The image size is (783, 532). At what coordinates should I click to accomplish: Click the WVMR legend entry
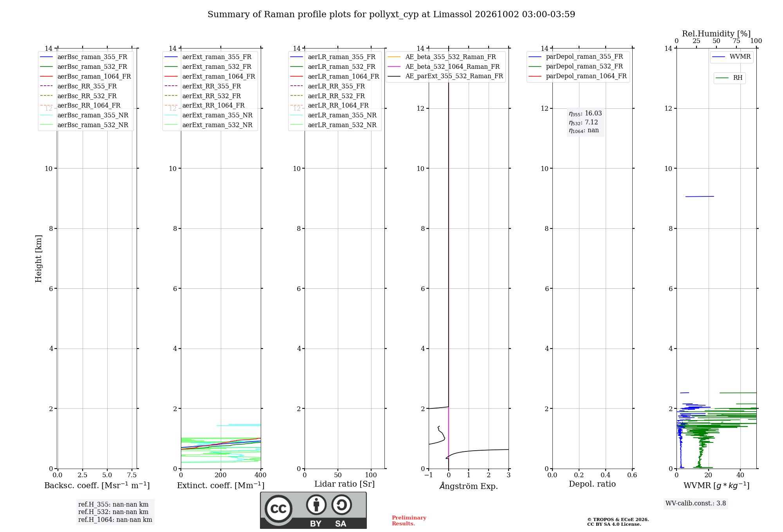tap(732, 57)
